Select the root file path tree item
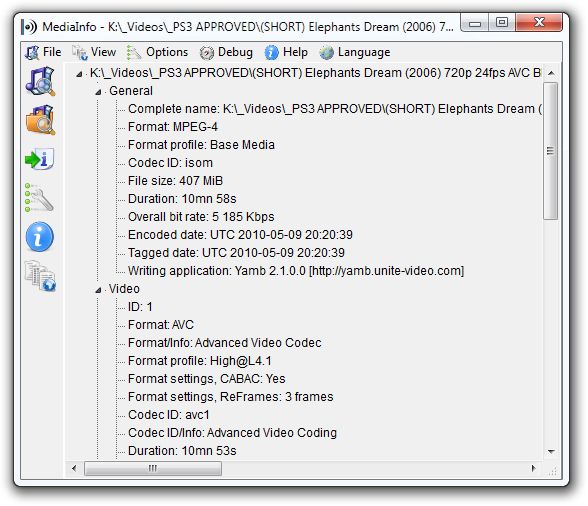This screenshot has width=588, height=506. [x=315, y=73]
